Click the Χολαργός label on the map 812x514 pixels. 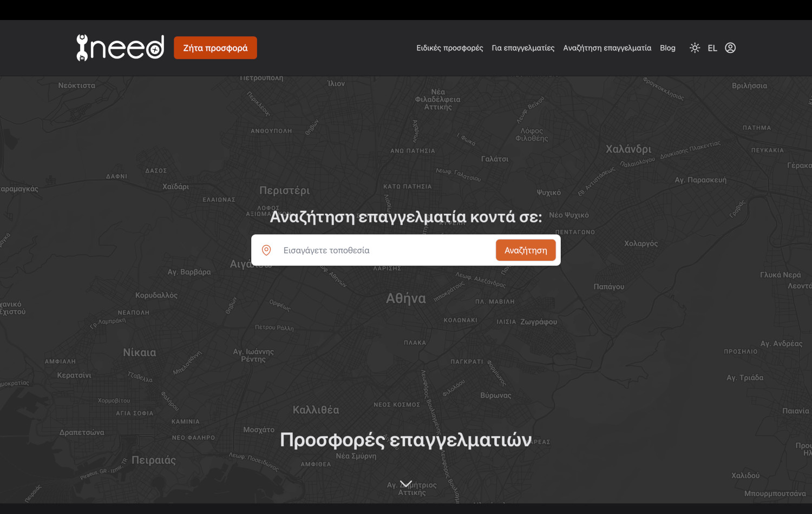point(641,243)
